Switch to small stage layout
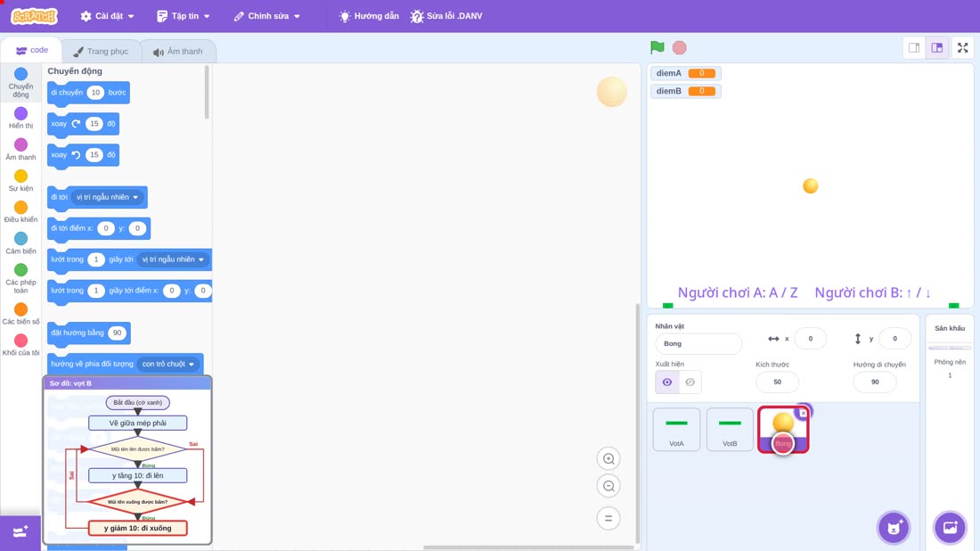Image resolution: width=980 pixels, height=551 pixels. (914, 47)
